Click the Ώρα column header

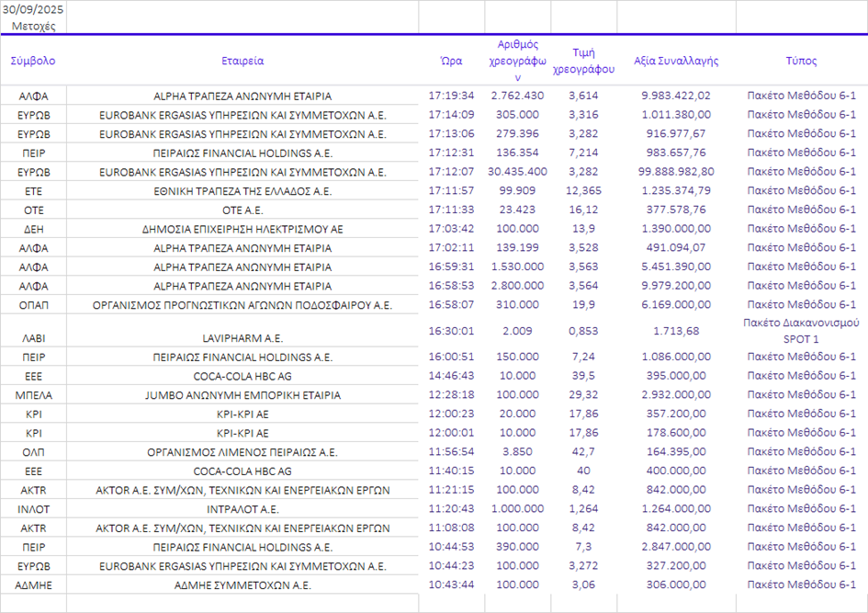coord(451,61)
